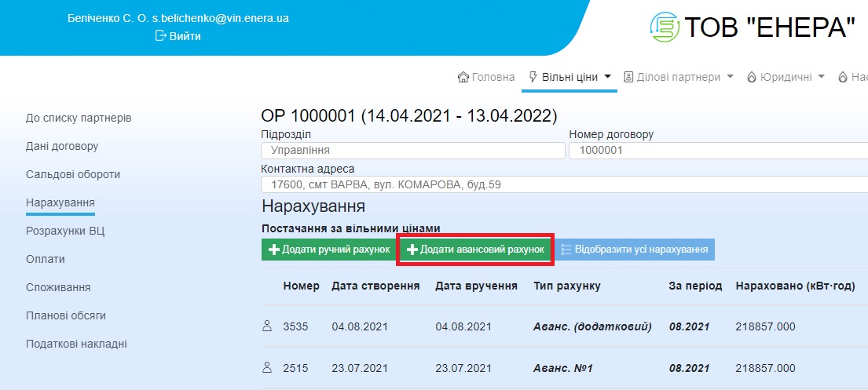Open the Ділові партнери dropdown menu

[679, 77]
